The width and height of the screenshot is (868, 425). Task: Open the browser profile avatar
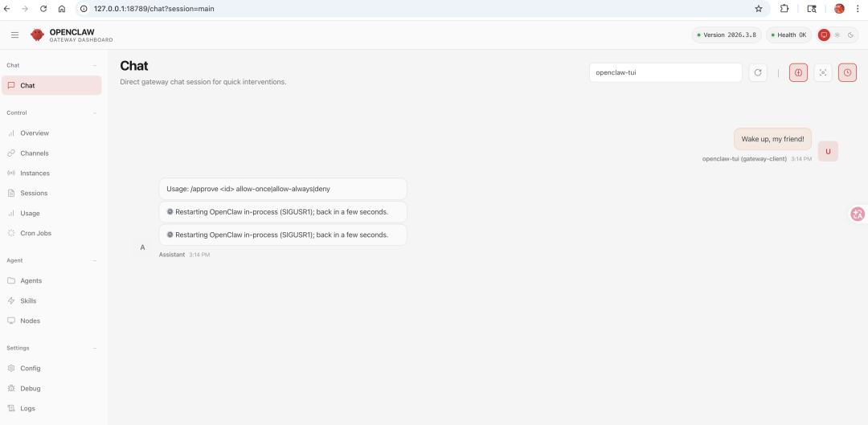click(x=839, y=9)
